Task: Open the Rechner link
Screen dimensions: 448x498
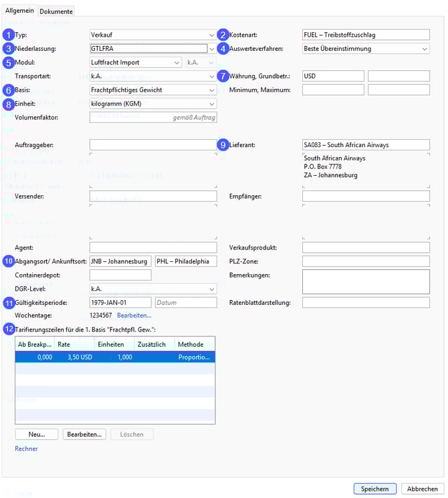Action: [26, 449]
